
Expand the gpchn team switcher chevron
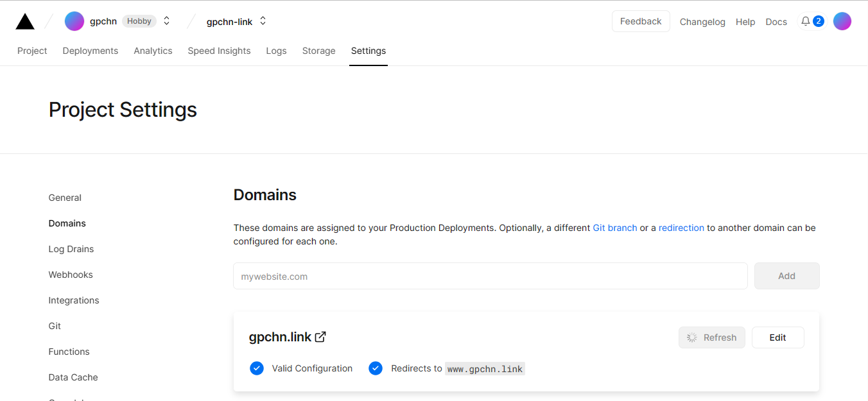pyautogui.click(x=166, y=21)
